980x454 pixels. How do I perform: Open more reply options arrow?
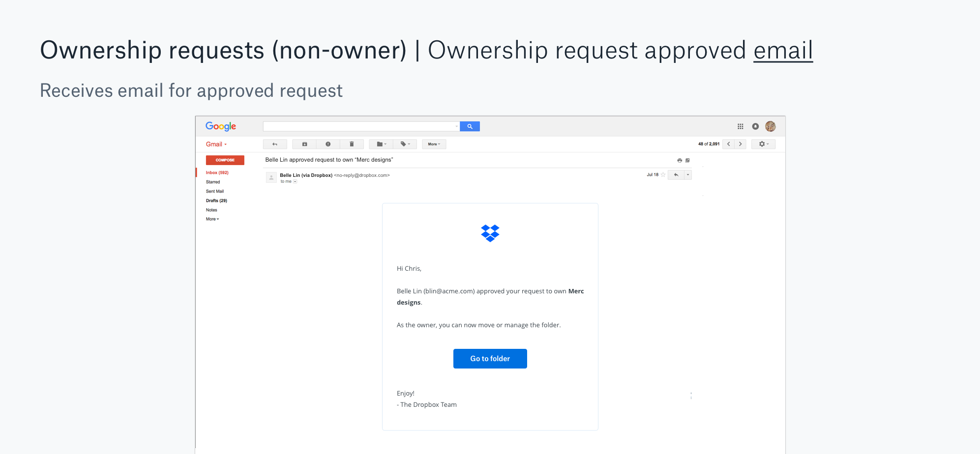coord(688,174)
